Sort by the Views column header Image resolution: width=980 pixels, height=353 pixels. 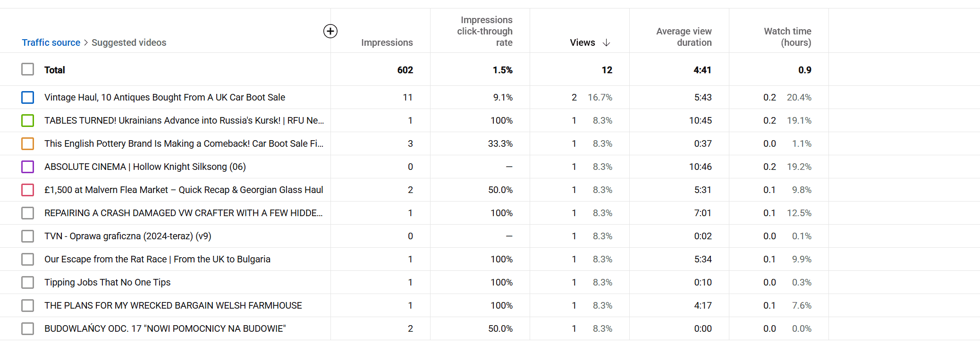pos(582,43)
